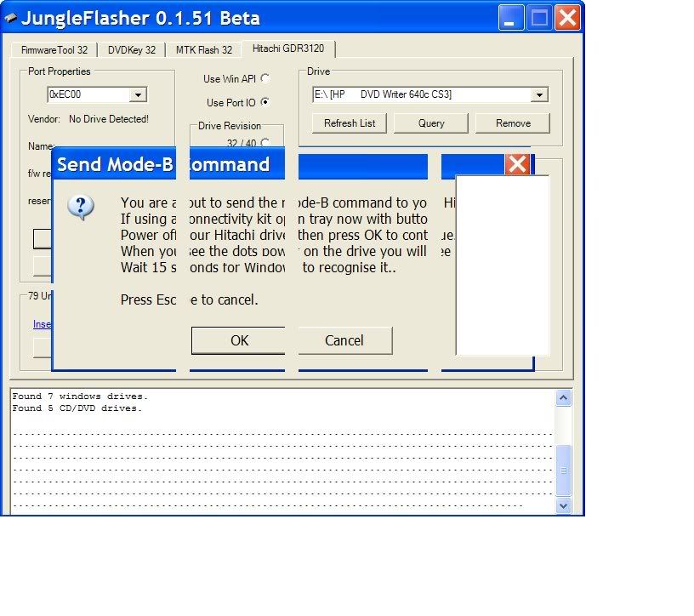Image resolution: width=694 pixels, height=616 pixels.
Task: Click the JungleFlasher app icon in title bar
Action: (10, 19)
